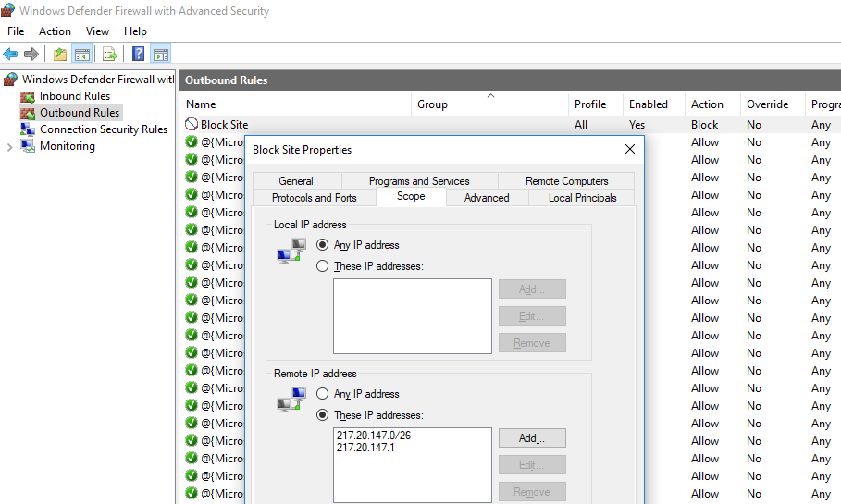Toggle the Show/Hide Console Tree icon
This screenshot has width=841, height=504.
pos(81,55)
